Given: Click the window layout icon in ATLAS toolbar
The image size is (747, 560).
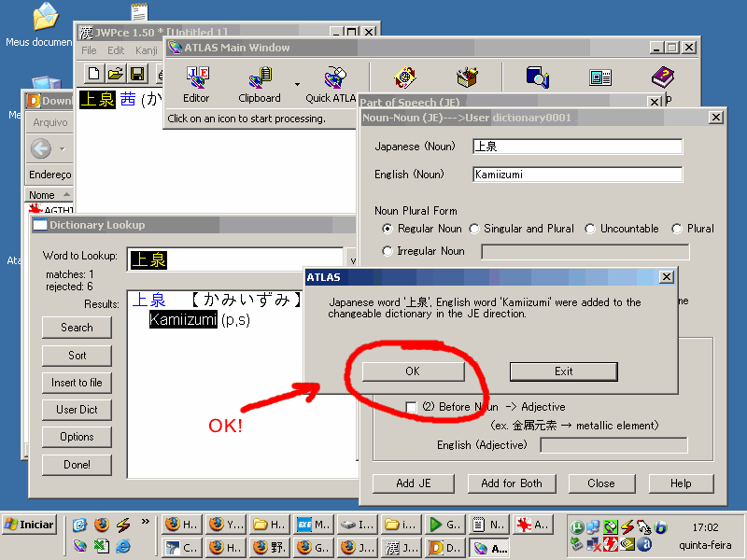Looking at the screenshot, I should coord(600,77).
